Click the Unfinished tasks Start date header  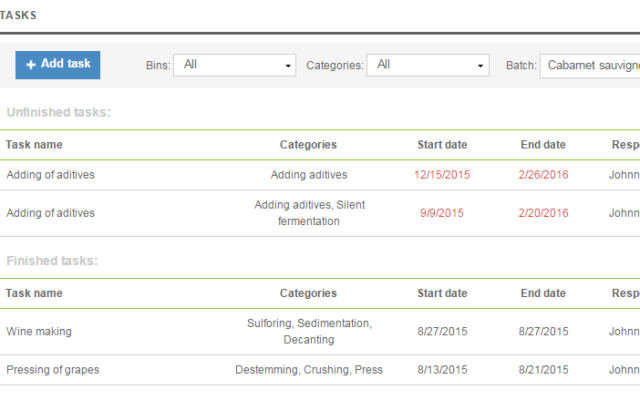coord(442,145)
